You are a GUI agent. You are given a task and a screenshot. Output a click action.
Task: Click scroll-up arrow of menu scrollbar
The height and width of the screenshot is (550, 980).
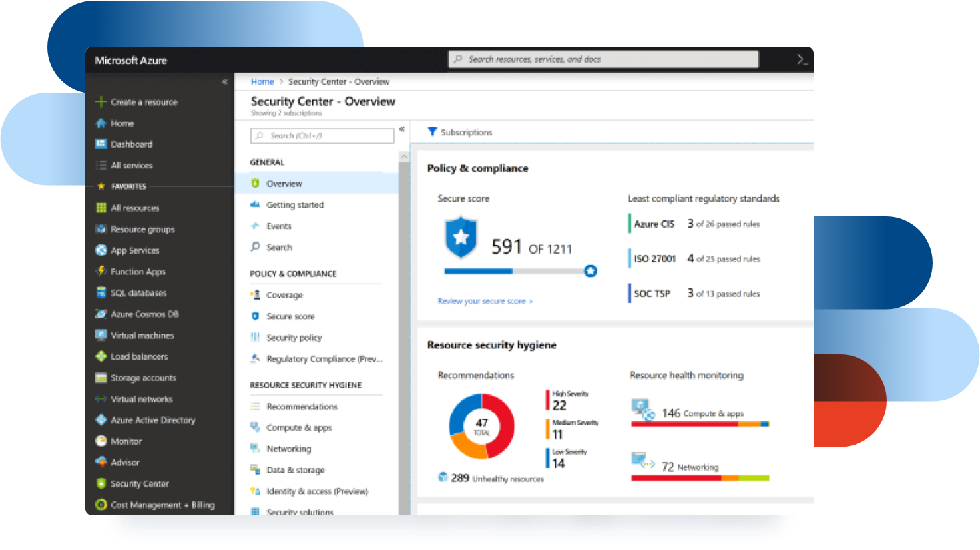coord(404,157)
